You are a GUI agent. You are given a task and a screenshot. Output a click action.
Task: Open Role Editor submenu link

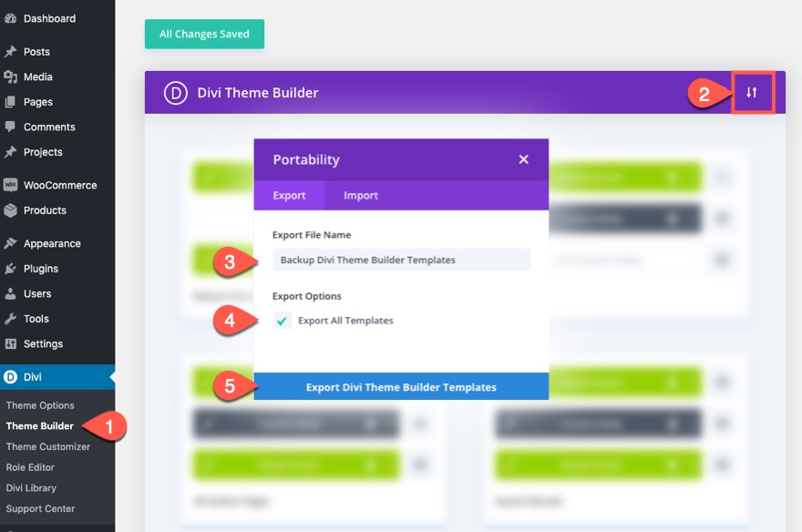pyautogui.click(x=30, y=467)
